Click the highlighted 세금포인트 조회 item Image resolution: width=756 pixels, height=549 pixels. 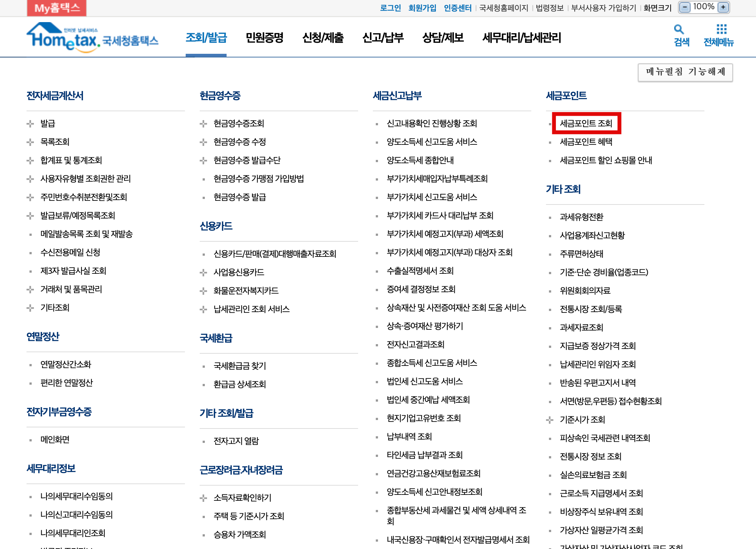point(586,123)
